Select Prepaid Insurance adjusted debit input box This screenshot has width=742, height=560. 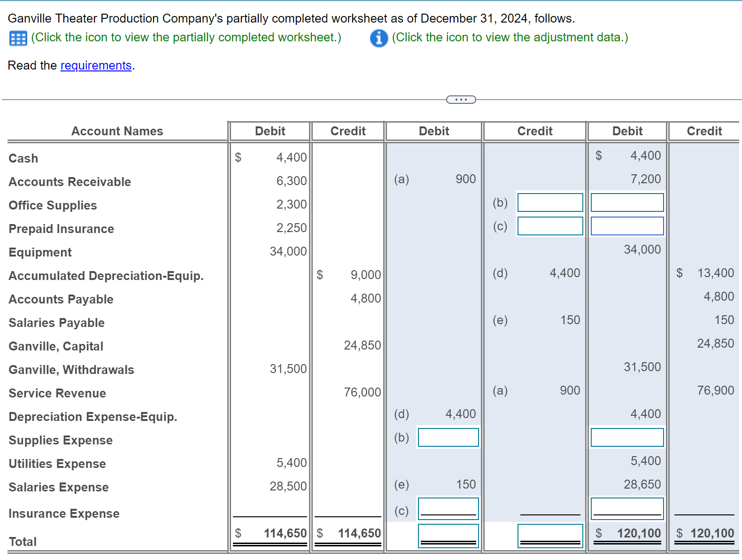627,226
